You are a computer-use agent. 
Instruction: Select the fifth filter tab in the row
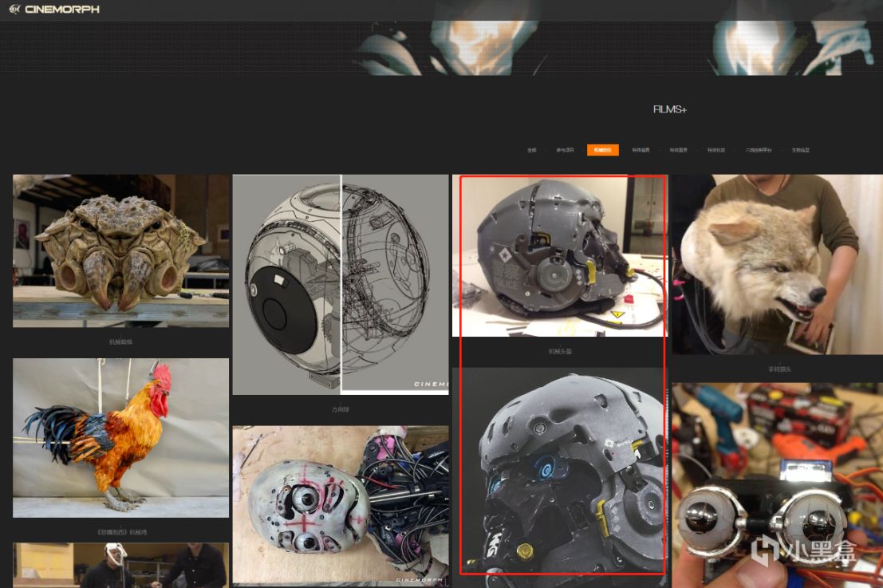[x=678, y=150]
